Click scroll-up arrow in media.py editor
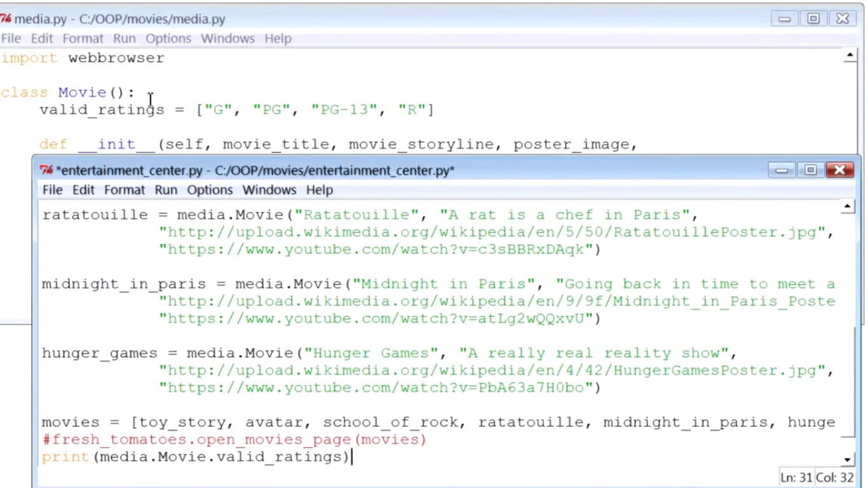The image size is (868, 488). (x=850, y=57)
